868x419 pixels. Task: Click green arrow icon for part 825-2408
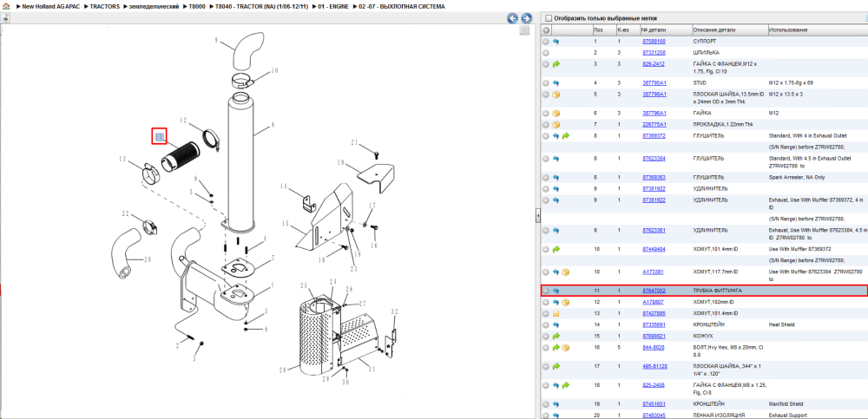coord(565,385)
